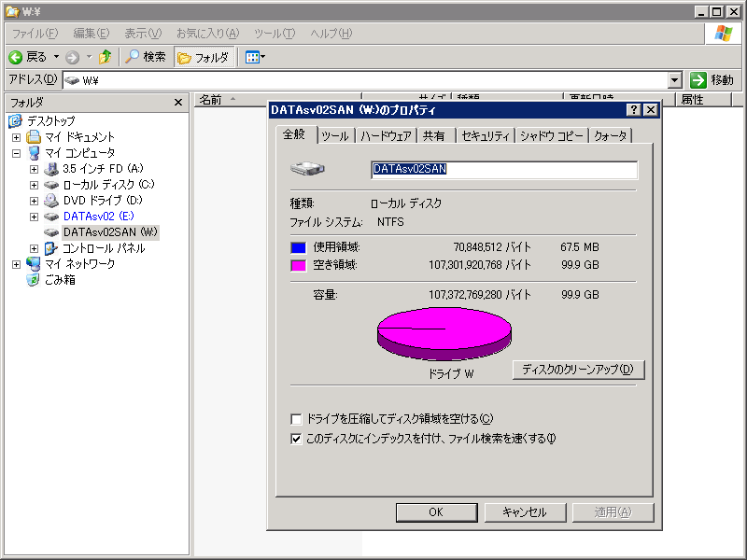Select the Recycle Bin in folder tree
The width and height of the screenshot is (747, 560).
pos(60,280)
